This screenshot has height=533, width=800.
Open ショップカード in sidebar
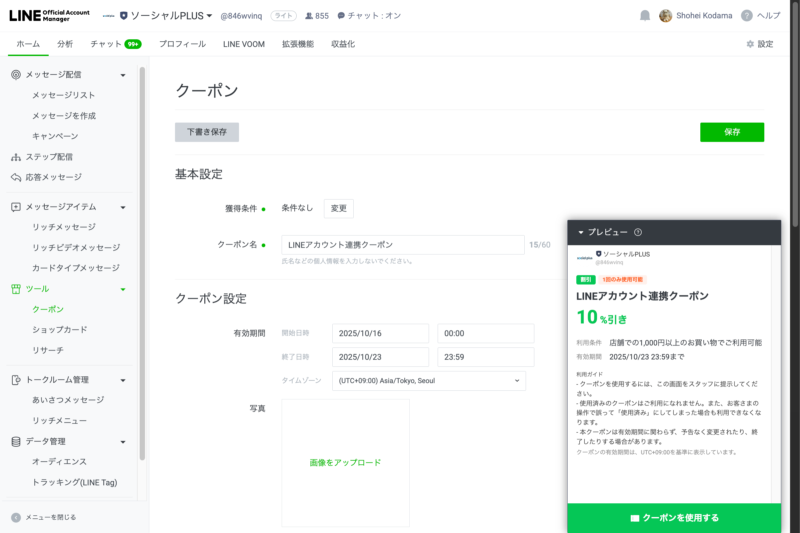[x=60, y=330]
